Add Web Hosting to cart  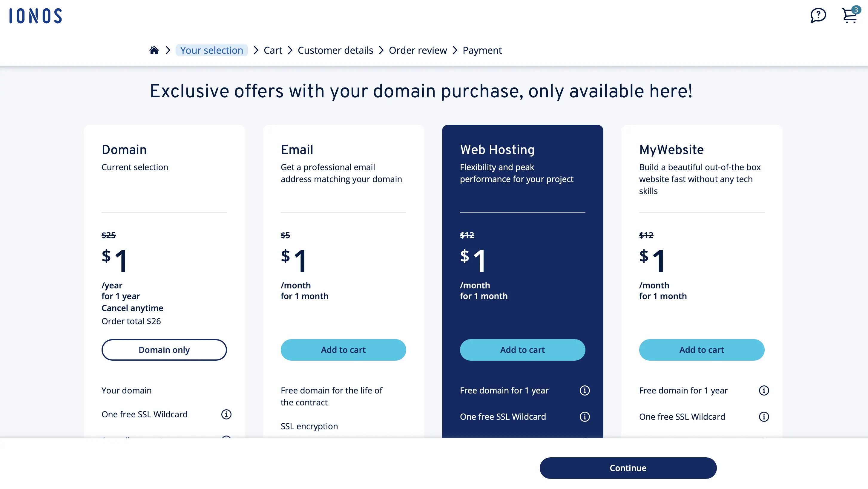coord(522,350)
